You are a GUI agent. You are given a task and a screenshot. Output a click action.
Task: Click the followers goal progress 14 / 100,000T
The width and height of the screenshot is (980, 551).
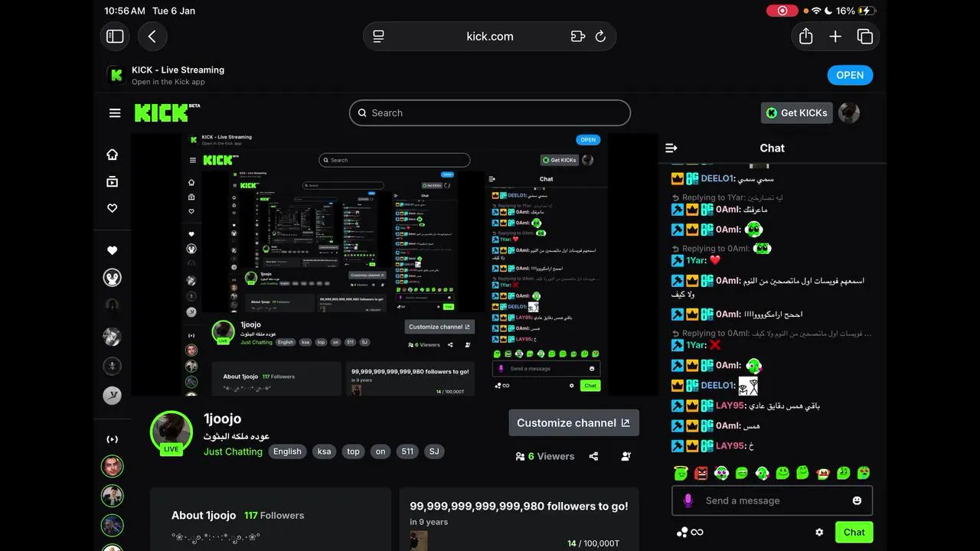(x=593, y=543)
